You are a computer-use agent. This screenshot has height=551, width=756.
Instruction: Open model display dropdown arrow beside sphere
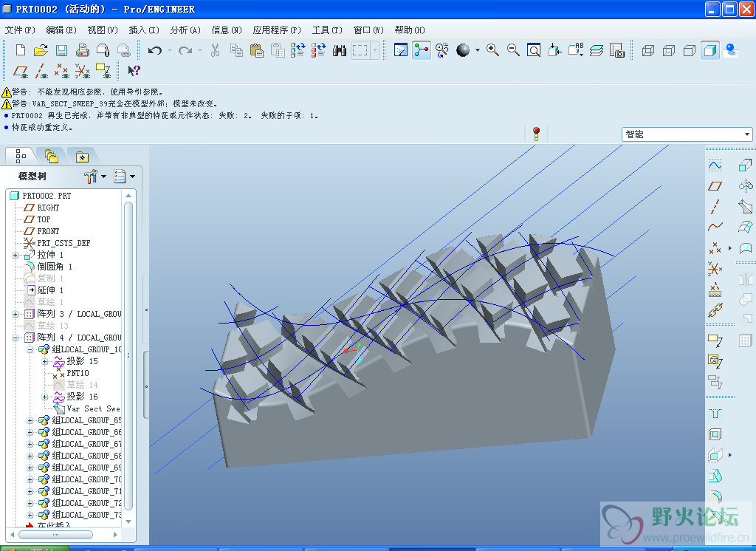click(x=478, y=50)
